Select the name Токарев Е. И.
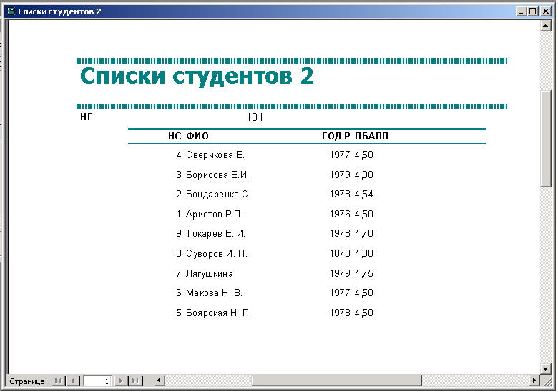 pos(215,233)
